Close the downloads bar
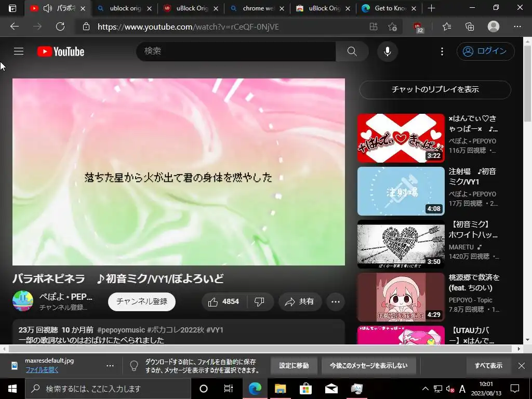Viewport: 532px width, 399px height. (522, 366)
